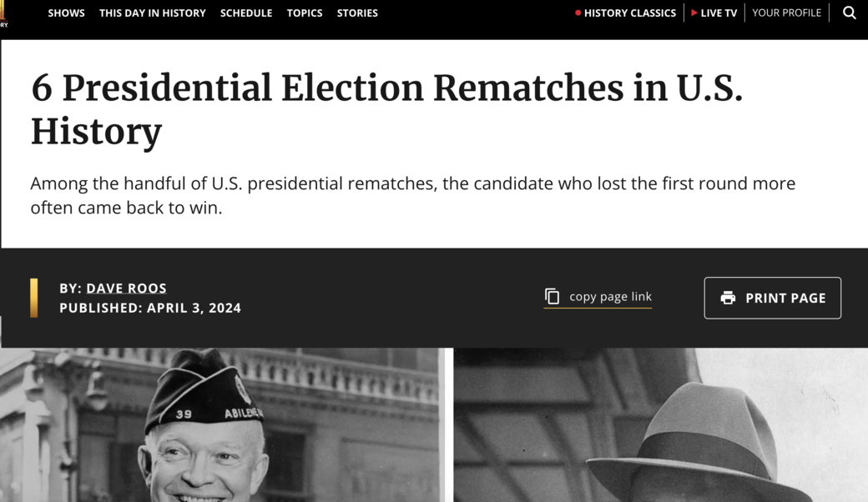Click author name Dave Roos
The width and height of the screenshot is (868, 502).
tap(126, 289)
